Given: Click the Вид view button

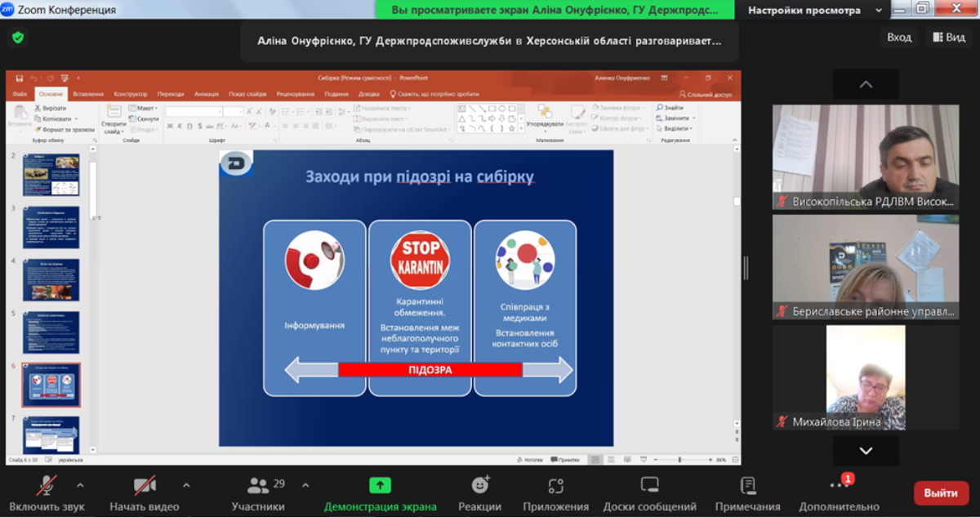Looking at the screenshot, I should pyautogui.click(x=947, y=38).
